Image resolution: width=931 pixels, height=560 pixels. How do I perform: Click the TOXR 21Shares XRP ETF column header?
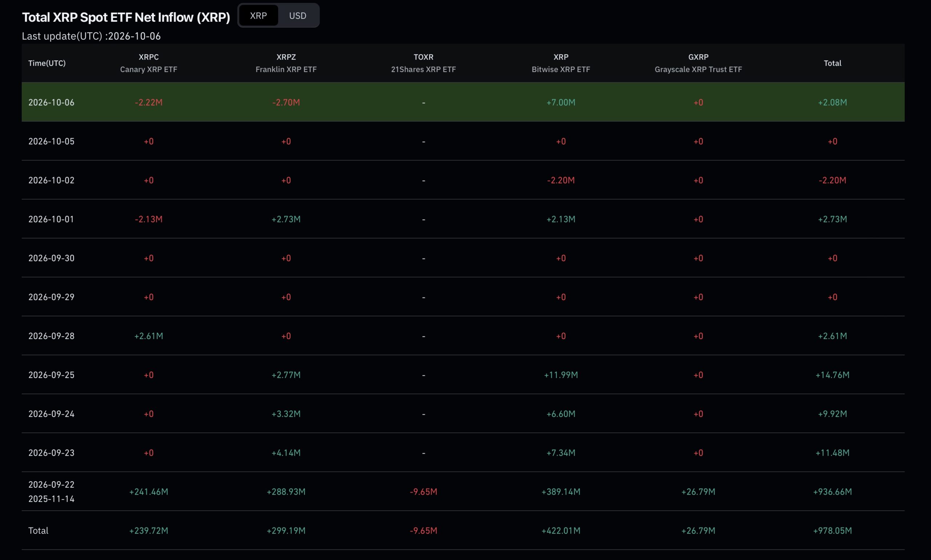pyautogui.click(x=423, y=63)
